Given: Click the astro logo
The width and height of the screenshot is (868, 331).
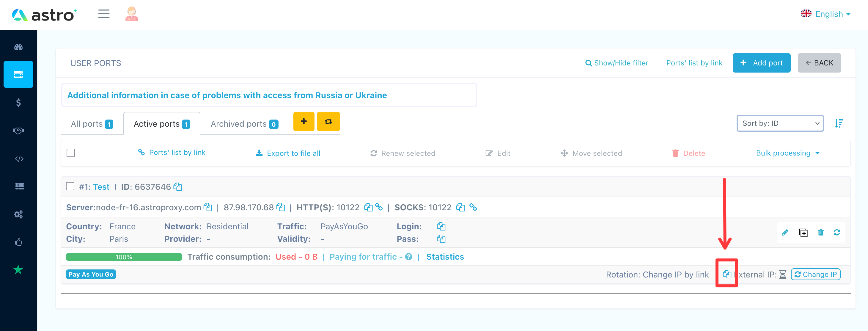Looking at the screenshot, I should coord(44,15).
